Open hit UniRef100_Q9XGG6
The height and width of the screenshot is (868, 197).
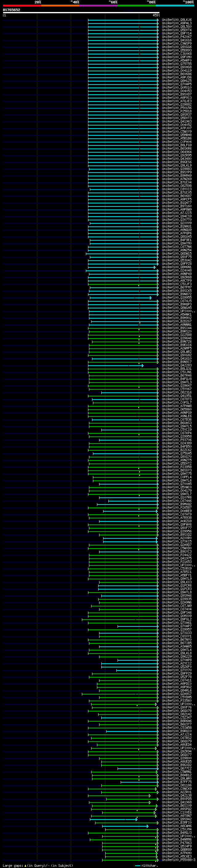coord(177,47)
